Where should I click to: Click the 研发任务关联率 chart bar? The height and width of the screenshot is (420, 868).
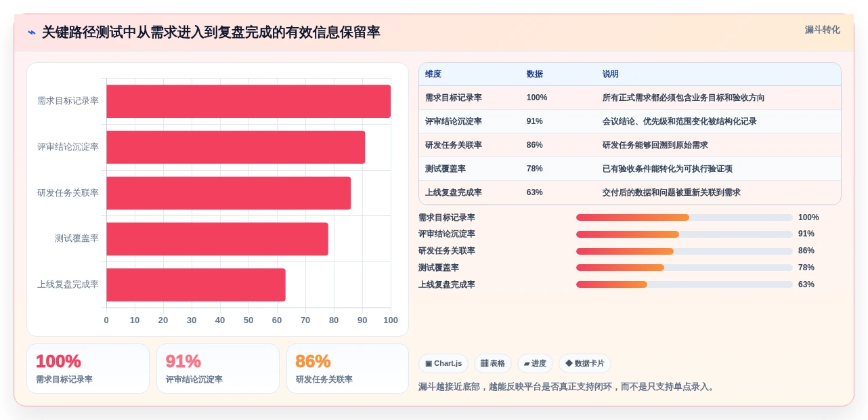[x=229, y=193]
